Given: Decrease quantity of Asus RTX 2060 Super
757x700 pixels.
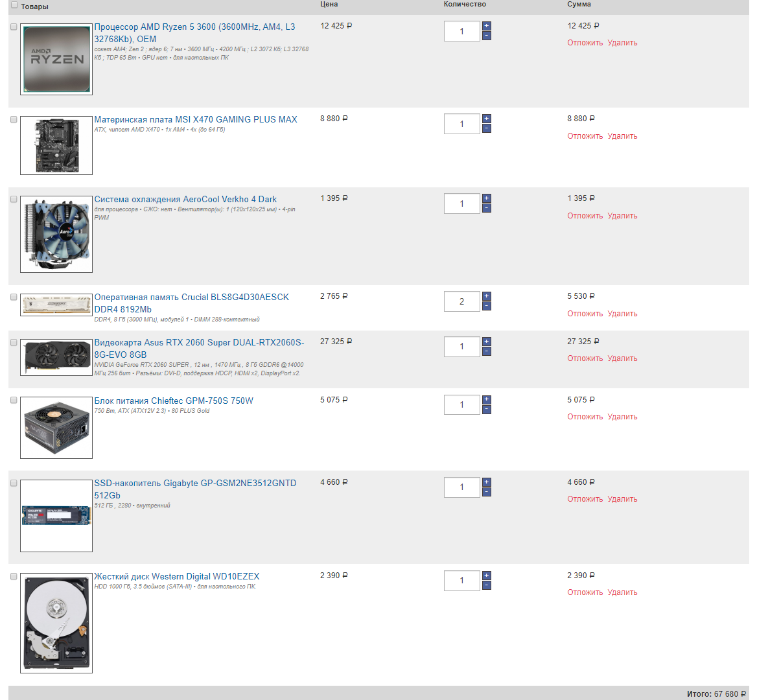Looking at the screenshot, I should pos(487,351).
